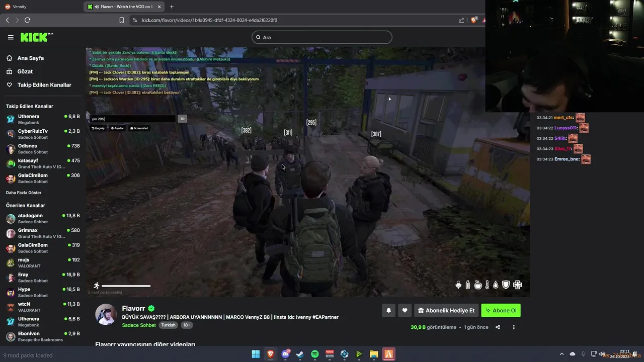Go to Ana Sayfa in sidebar
Image resolution: width=644 pixels, height=362 pixels.
30,58
